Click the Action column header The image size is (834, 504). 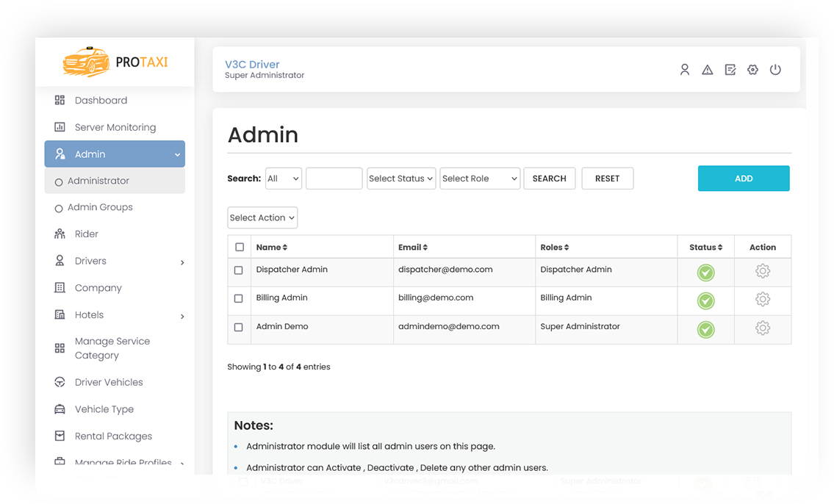pos(762,247)
